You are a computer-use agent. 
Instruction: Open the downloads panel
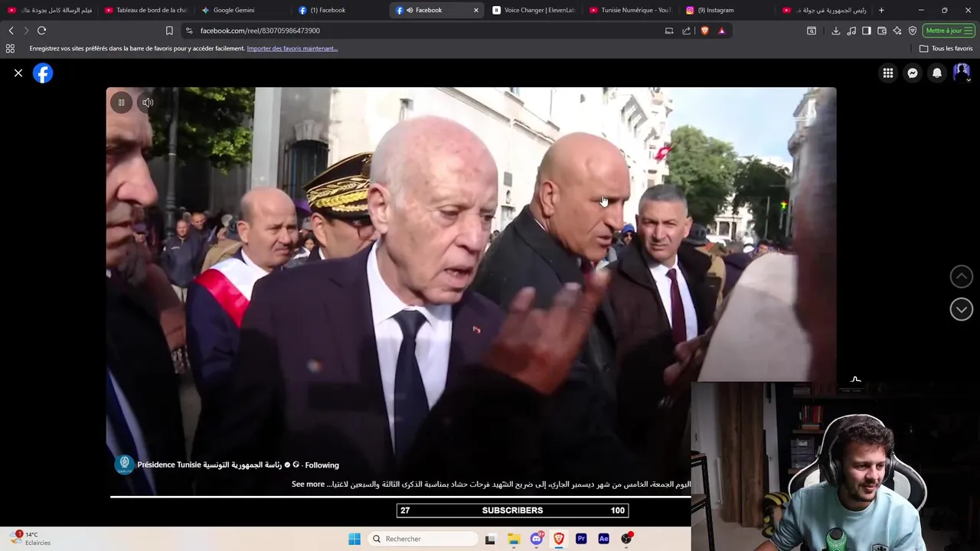[835, 31]
